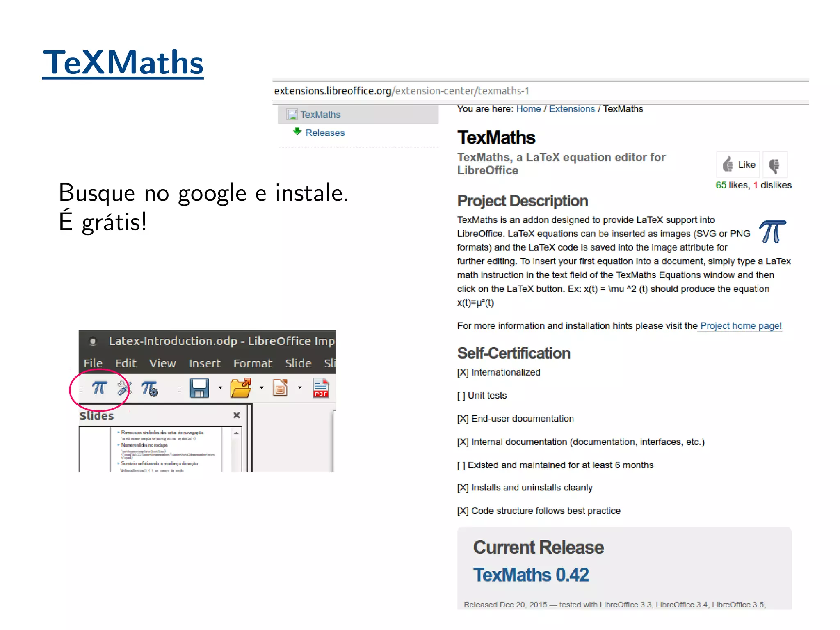Open the Format menu
Viewport: 840px width, 630px height.
point(253,363)
